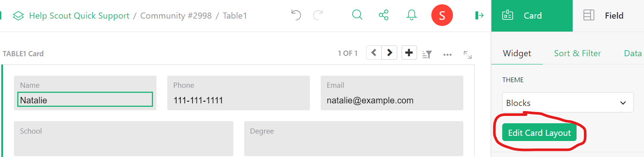
Task: Click the document layers icon
Action: pos(18,16)
